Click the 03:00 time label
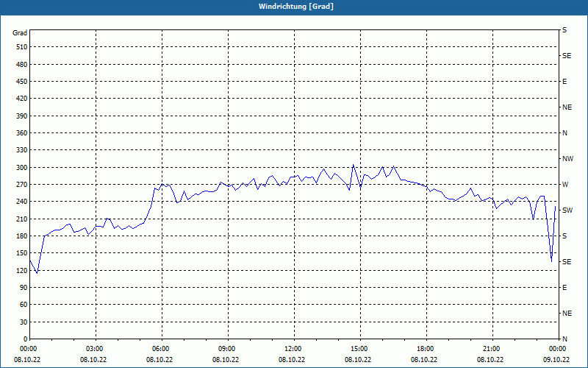 [x=95, y=349]
